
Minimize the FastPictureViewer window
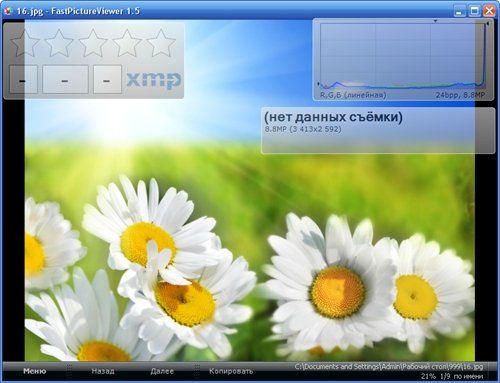pos(459,11)
